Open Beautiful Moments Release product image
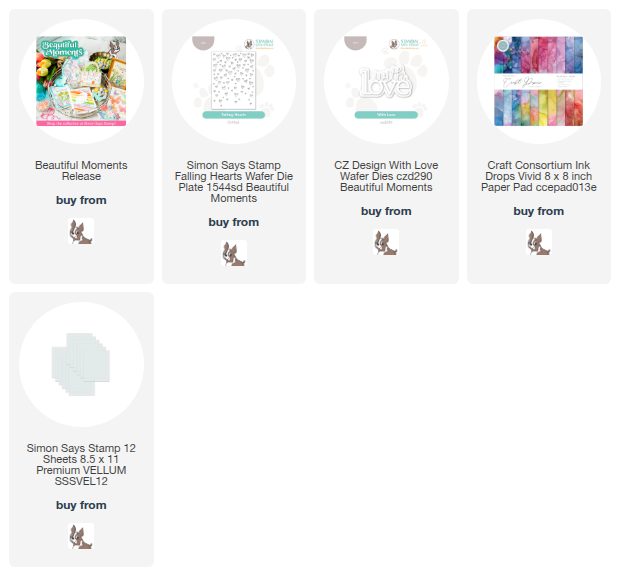This screenshot has width=620, height=588. click(81, 81)
